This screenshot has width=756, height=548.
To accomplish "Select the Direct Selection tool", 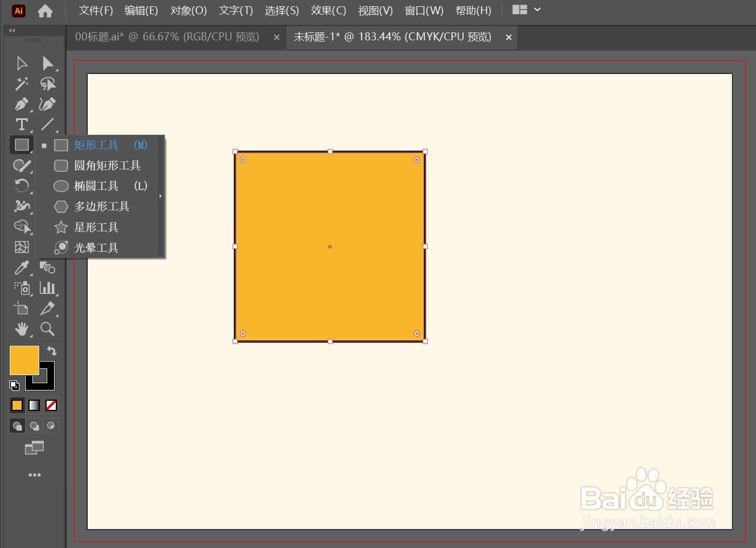I will [48, 63].
